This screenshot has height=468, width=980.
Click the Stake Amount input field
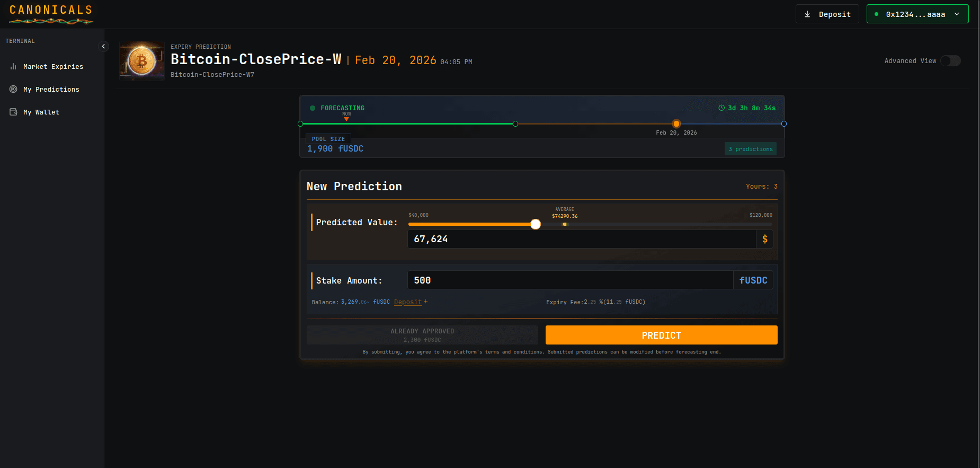click(570, 280)
